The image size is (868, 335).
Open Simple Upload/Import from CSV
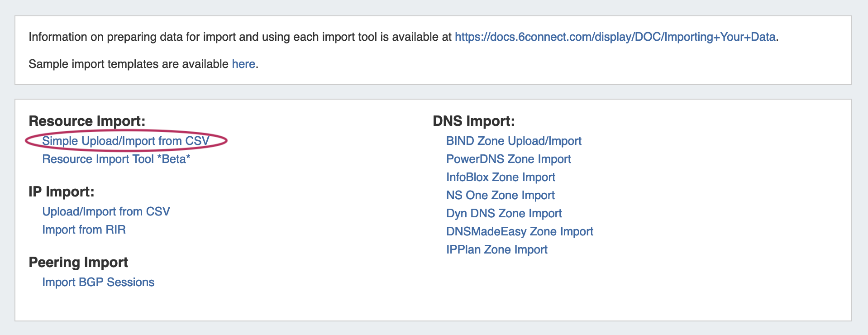125,141
